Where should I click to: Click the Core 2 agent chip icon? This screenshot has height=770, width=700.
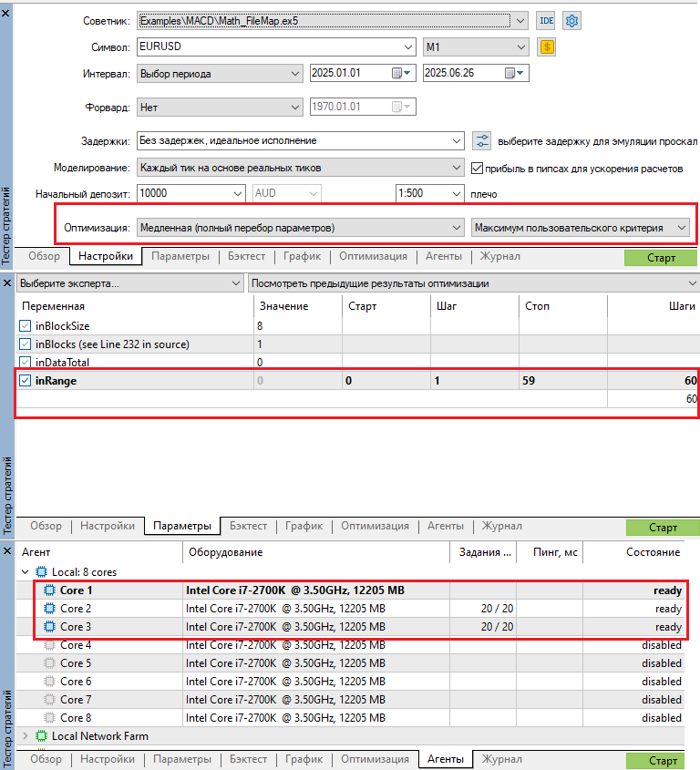pyautogui.click(x=49, y=609)
